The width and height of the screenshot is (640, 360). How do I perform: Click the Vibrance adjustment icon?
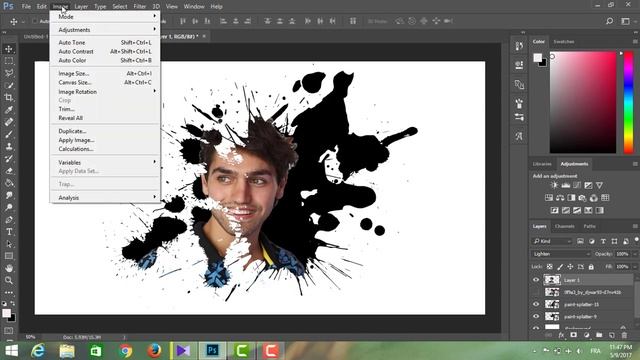coord(599,185)
